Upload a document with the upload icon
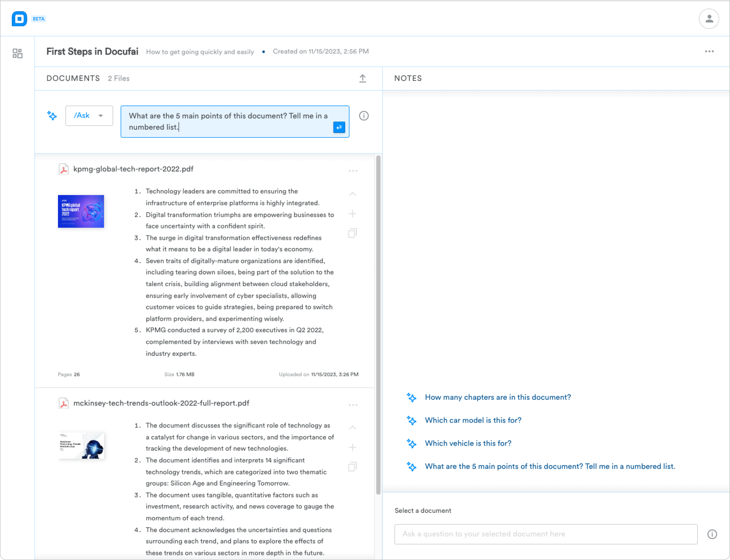 point(363,78)
